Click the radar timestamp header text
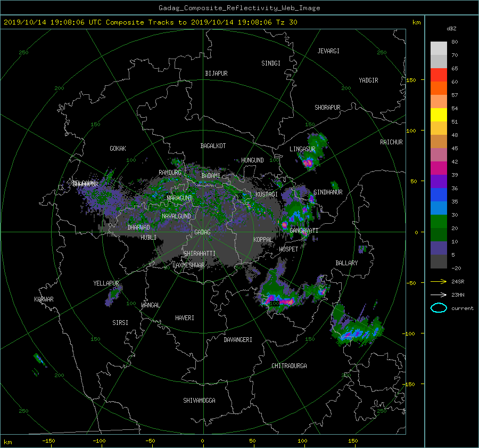The height and width of the screenshot is (448, 479). coord(150,22)
